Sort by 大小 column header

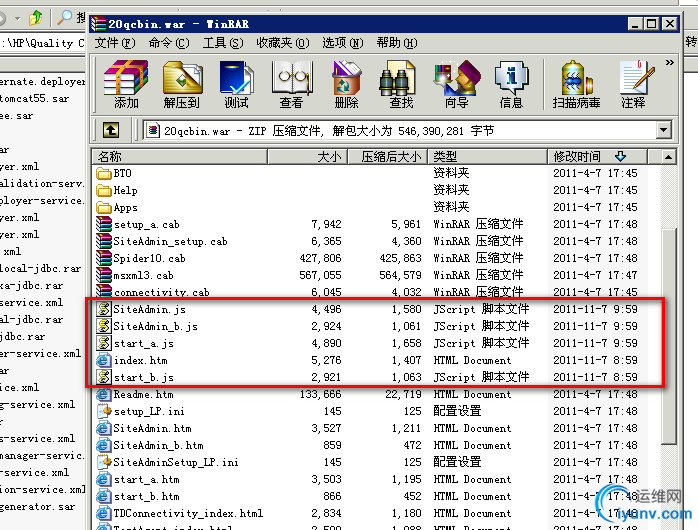307,157
